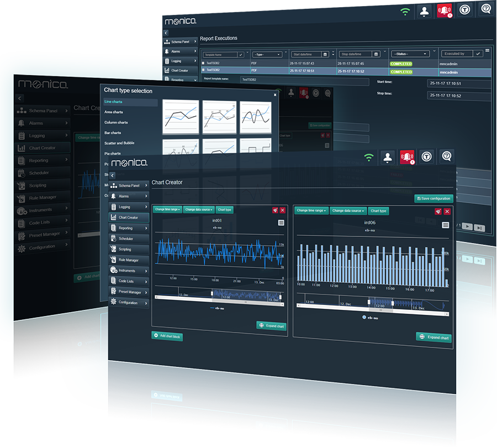Open Scheduler in front window sidebar

pyautogui.click(x=129, y=239)
